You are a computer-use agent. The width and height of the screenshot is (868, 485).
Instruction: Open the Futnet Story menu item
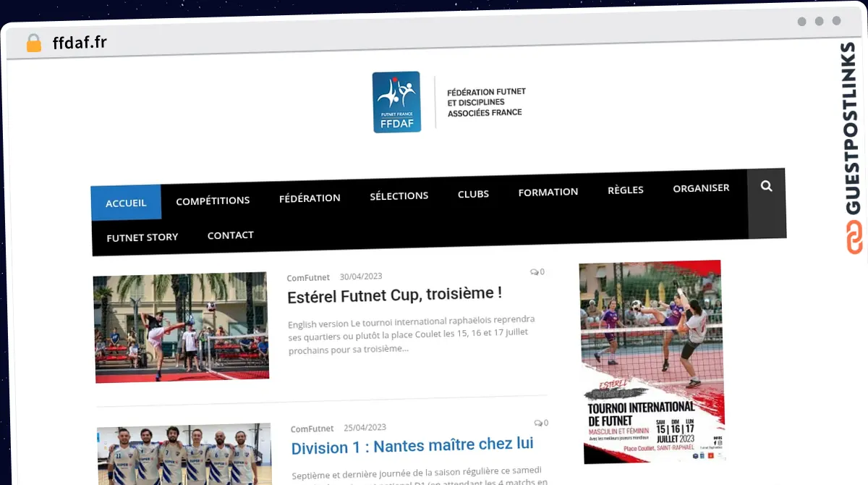142,237
